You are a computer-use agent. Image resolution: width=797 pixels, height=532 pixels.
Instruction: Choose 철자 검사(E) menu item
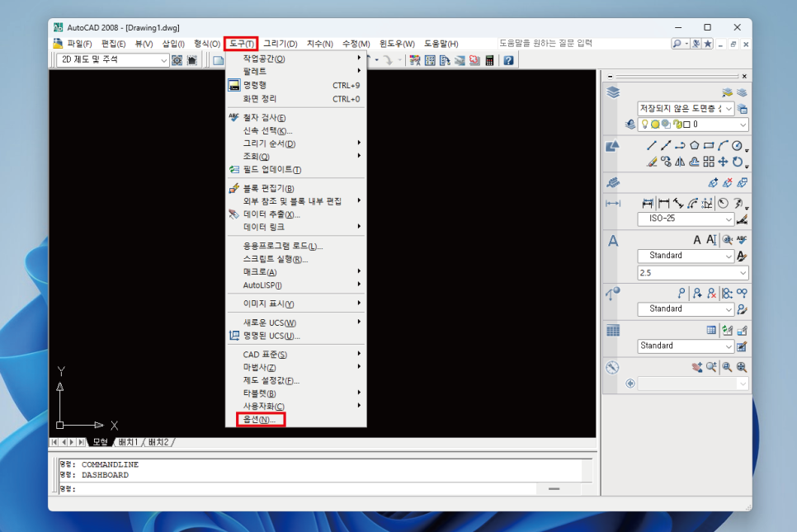(296, 117)
